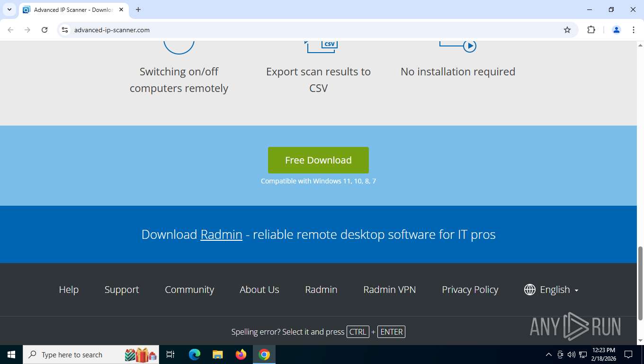The image size is (644, 364).
Task: Click the globe language icon
Action: (530, 290)
